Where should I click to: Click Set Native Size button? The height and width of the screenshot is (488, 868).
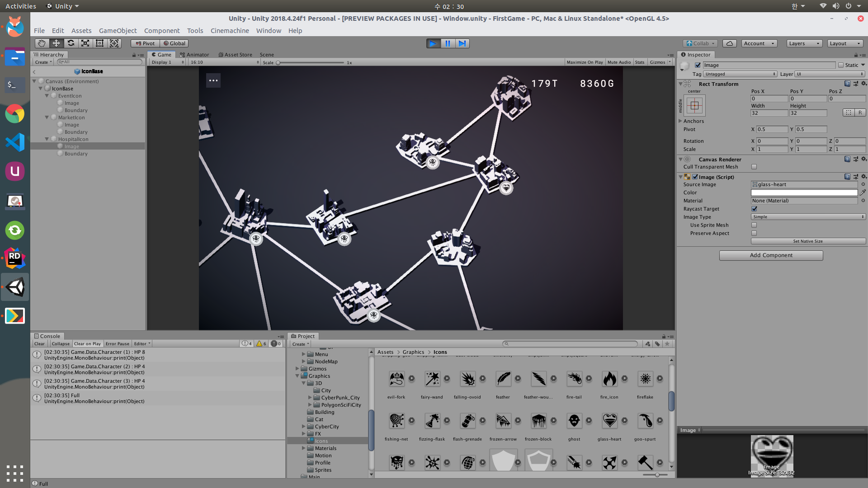click(x=808, y=241)
